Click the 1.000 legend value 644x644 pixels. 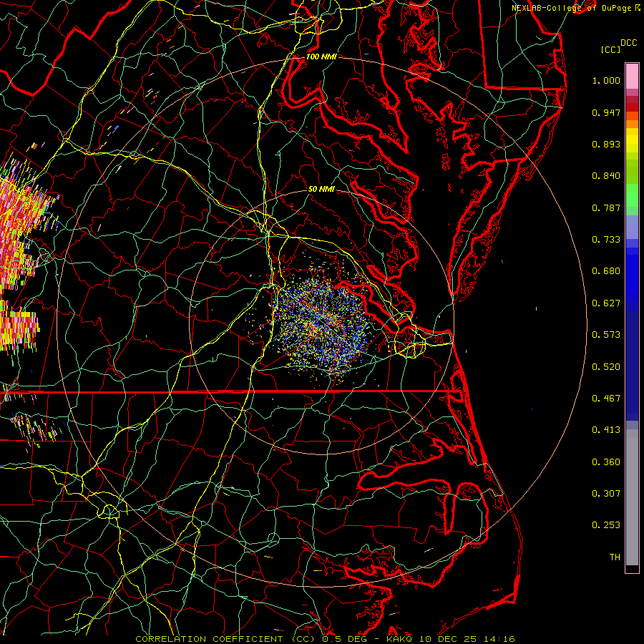pos(606,80)
